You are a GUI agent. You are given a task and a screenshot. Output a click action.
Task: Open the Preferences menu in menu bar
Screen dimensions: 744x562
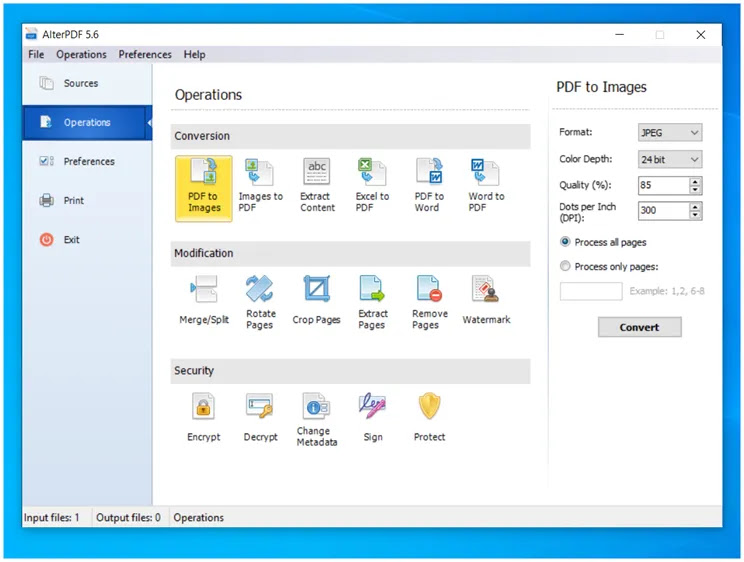(145, 55)
